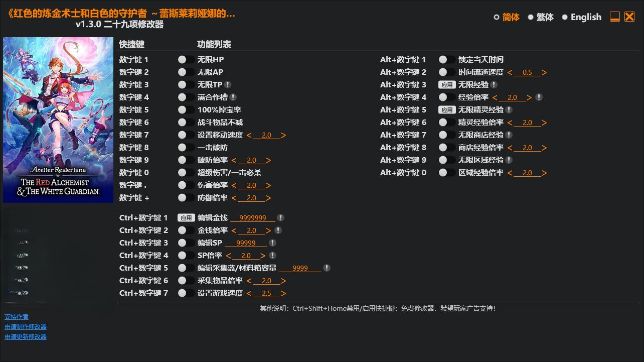Click the info icon beside 无限精灵经验
This screenshot has height=362, width=644.
click(x=509, y=110)
